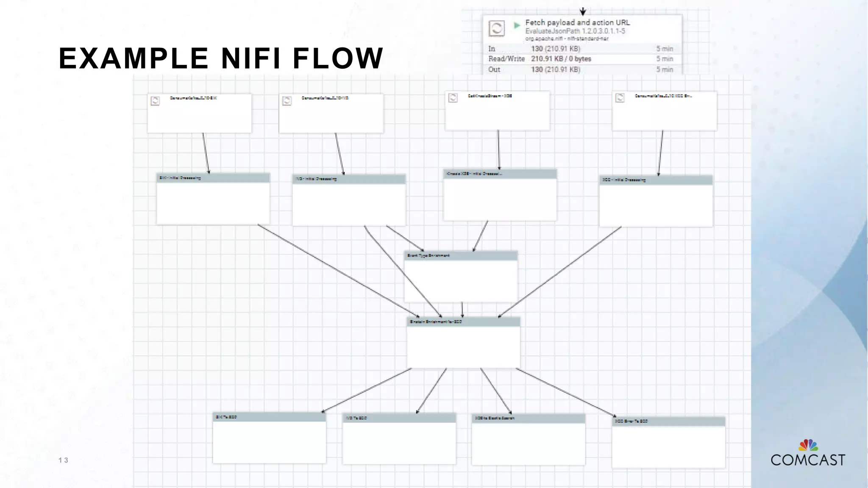This screenshot has height=488, width=868.
Task: Click the In row value 130 (210.91 KB)
Action: click(x=556, y=49)
